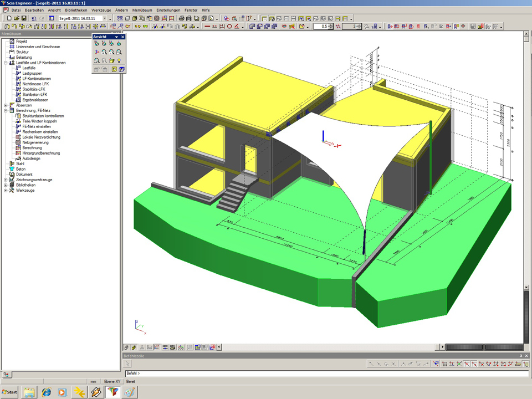Click the New document icon

(9, 18)
